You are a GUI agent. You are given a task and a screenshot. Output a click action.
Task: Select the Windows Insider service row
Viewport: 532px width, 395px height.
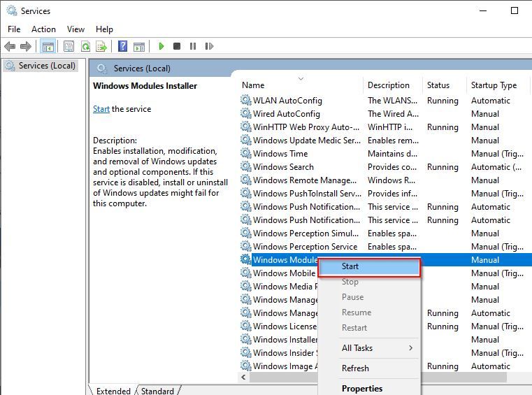(x=285, y=352)
